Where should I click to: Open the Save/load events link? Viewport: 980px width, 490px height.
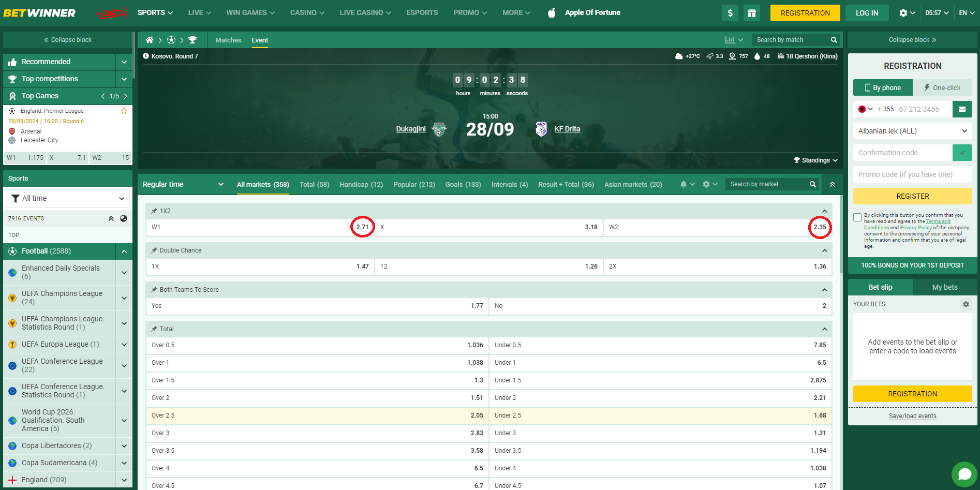tap(913, 416)
